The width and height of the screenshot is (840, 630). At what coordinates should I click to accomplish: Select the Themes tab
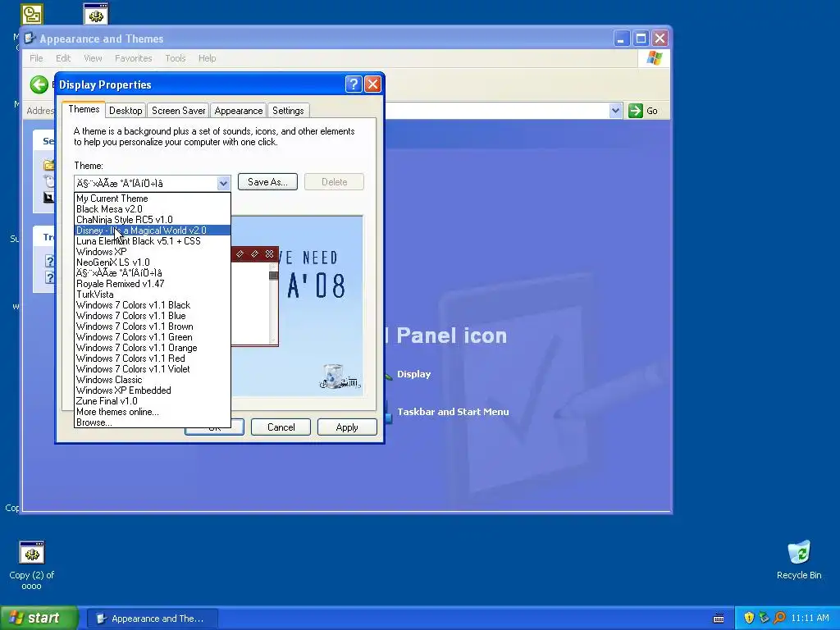tap(84, 109)
